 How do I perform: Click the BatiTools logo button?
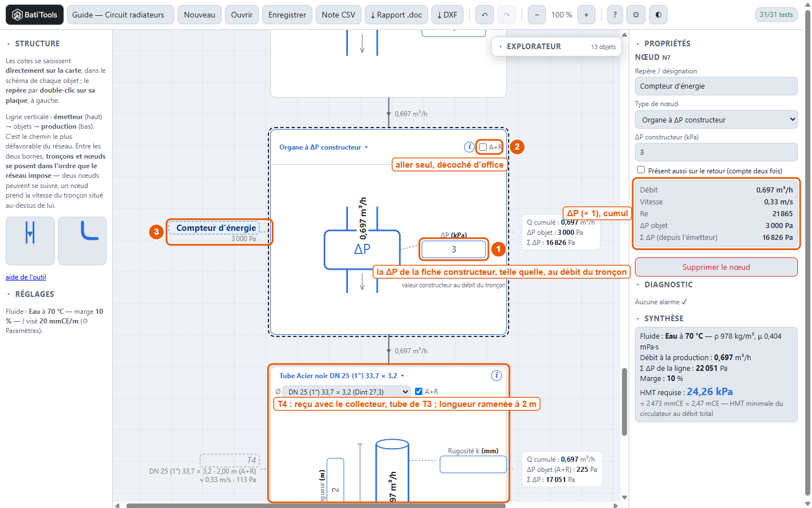pyautogui.click(x=34, y=15)
